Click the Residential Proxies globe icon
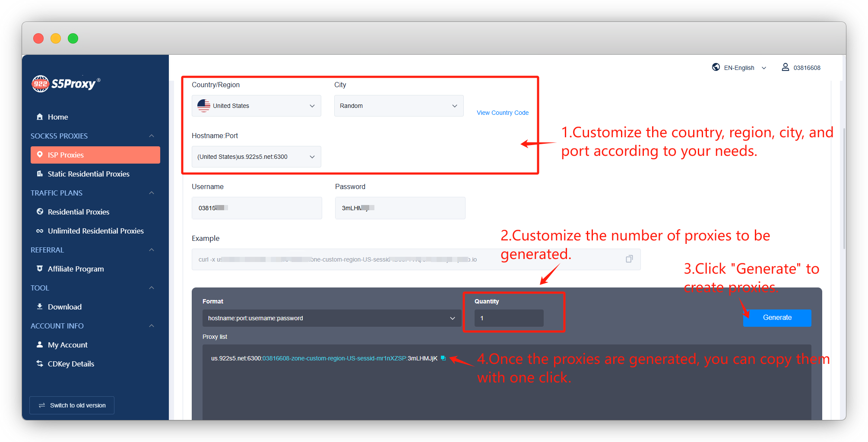Screen dimensions: 868x442 pos(40,212)
